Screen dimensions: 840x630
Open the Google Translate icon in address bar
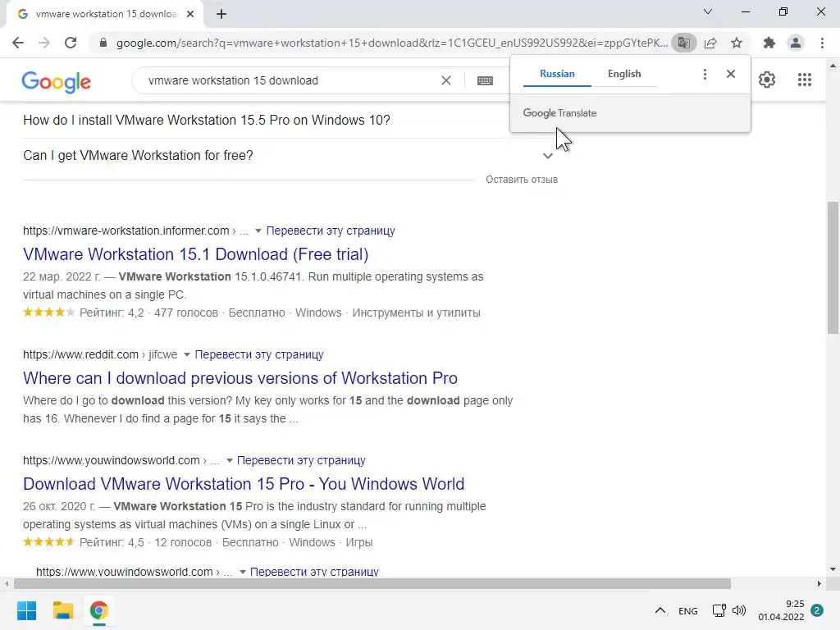(x=683, y=43)
